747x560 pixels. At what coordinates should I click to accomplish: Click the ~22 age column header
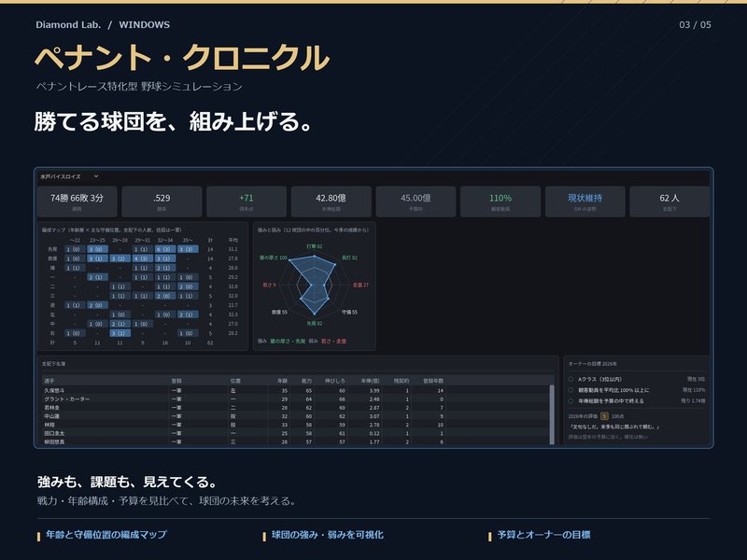(x=75, y=240)
